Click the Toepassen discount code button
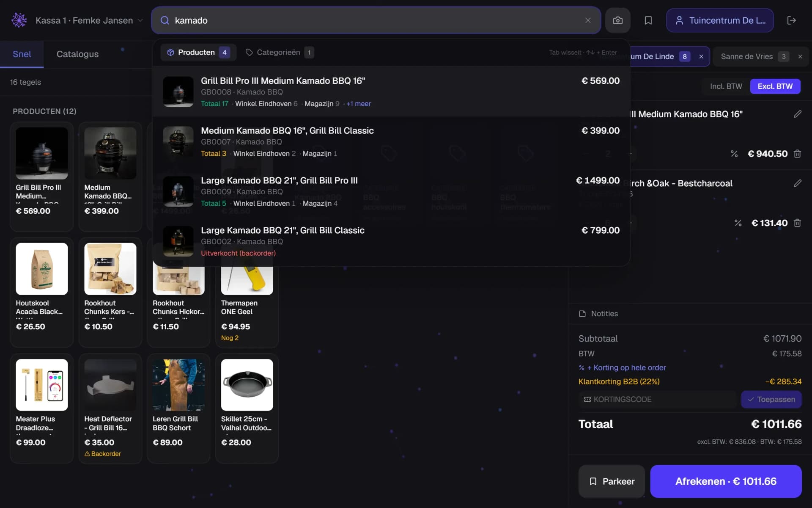The width and height of the screenshot is (812, 508). pyautogui.click(x=771, y=400)
